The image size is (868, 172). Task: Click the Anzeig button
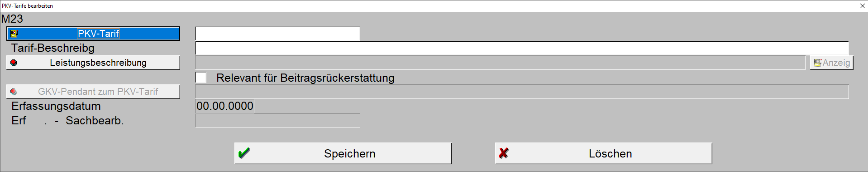(832, 63)
